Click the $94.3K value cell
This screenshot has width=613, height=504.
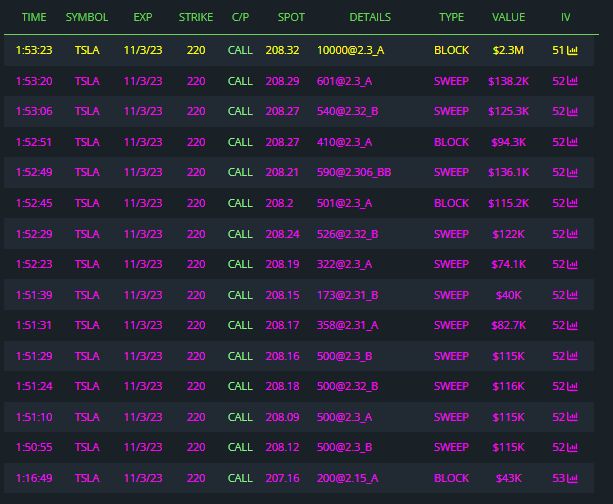(508, 142)
